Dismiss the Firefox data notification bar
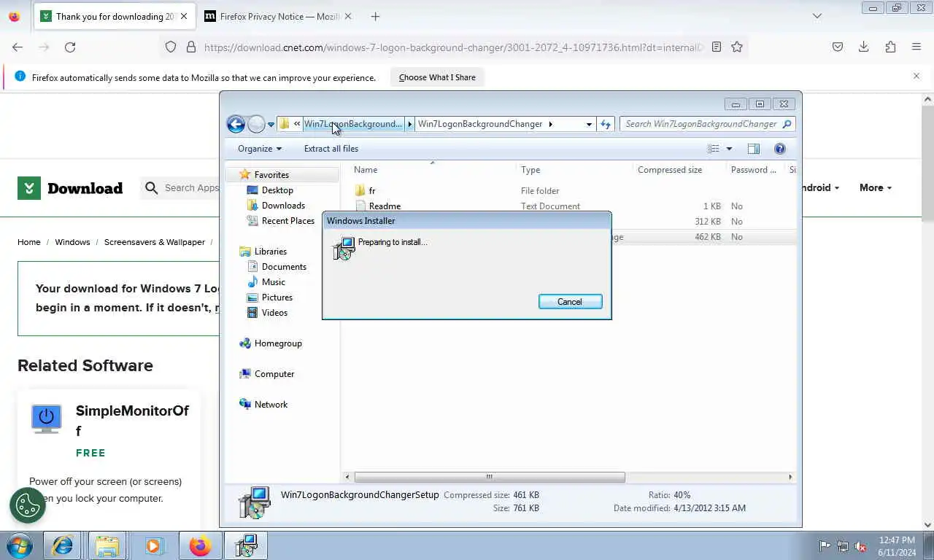934x560 pixels. click(x=916, y=76)
